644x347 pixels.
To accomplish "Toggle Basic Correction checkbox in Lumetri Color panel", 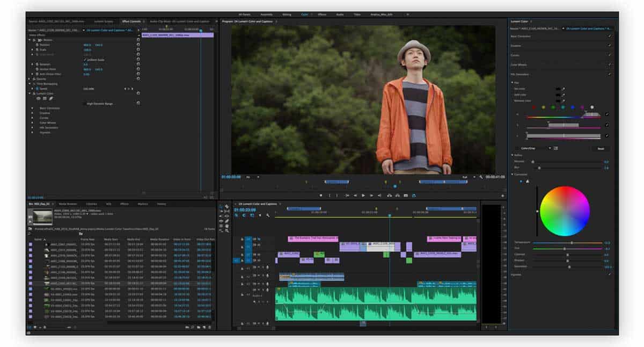I will (610, 36).
